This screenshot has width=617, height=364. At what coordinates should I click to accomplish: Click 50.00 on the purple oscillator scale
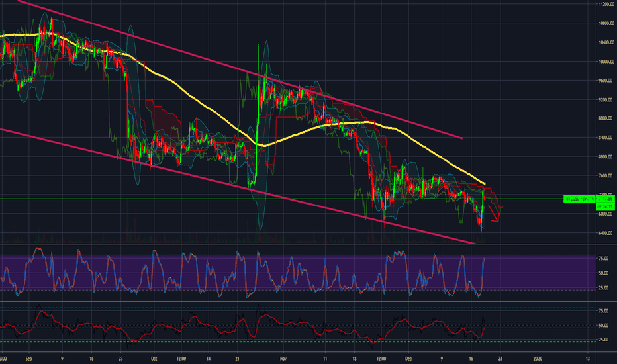coord(604,273)
